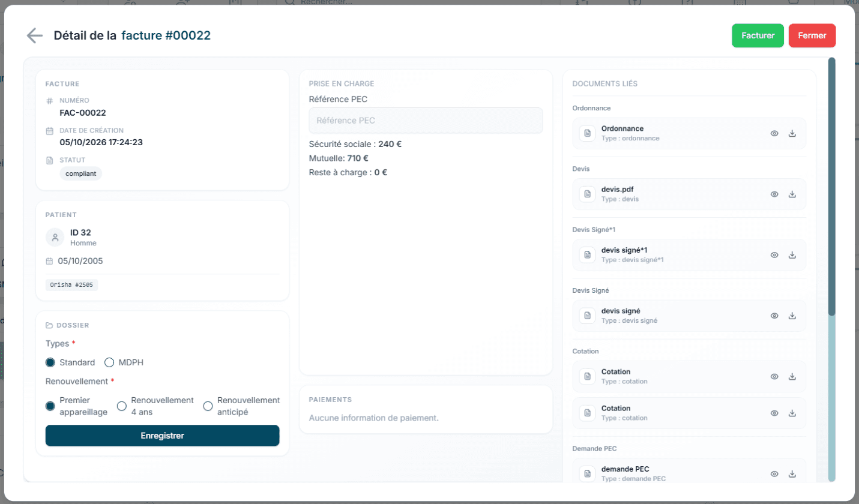Click the modal's vertical scrollbar
The height and width of the screenshot is (504, 859).
point(831,186)
